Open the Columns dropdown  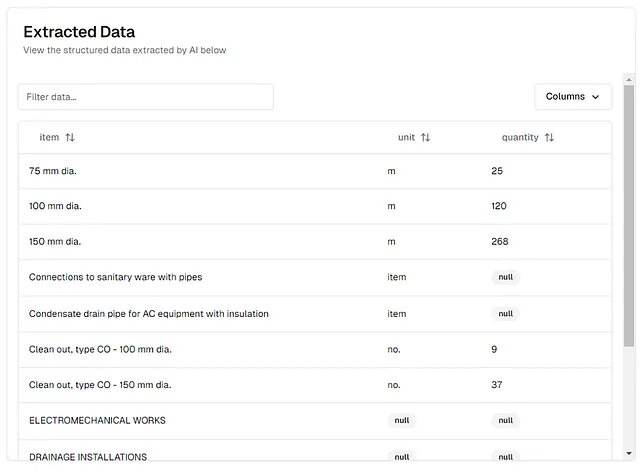tap(573, 97)
